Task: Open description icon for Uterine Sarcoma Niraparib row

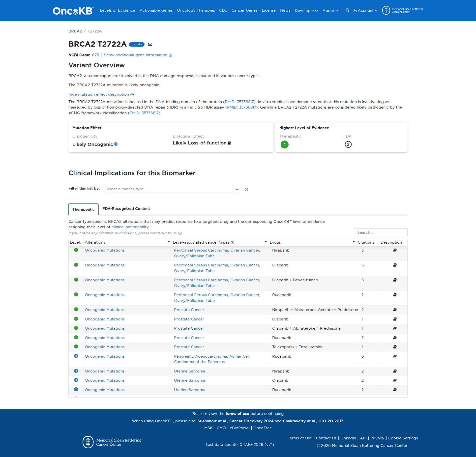Action: 395,371
